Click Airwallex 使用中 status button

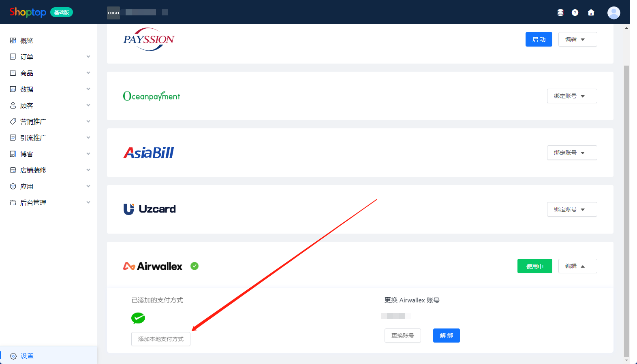tap(534, 266)
